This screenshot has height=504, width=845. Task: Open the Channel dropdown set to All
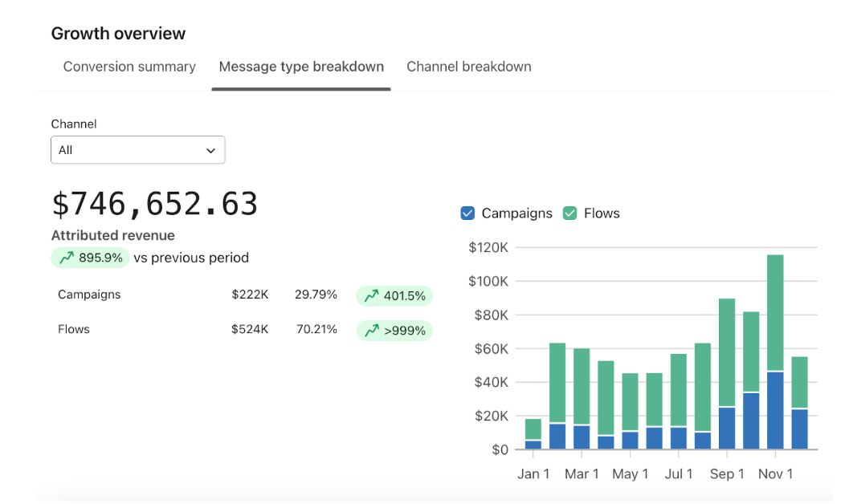(x=137, y=150)
